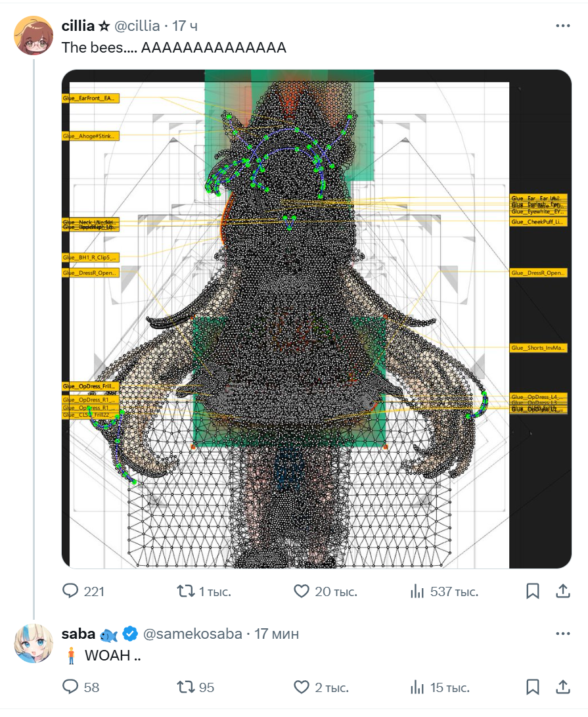Open more options menu on cillia's post
Screen dimensions: 588x717
pyautogui.click(x=563, y=26)
